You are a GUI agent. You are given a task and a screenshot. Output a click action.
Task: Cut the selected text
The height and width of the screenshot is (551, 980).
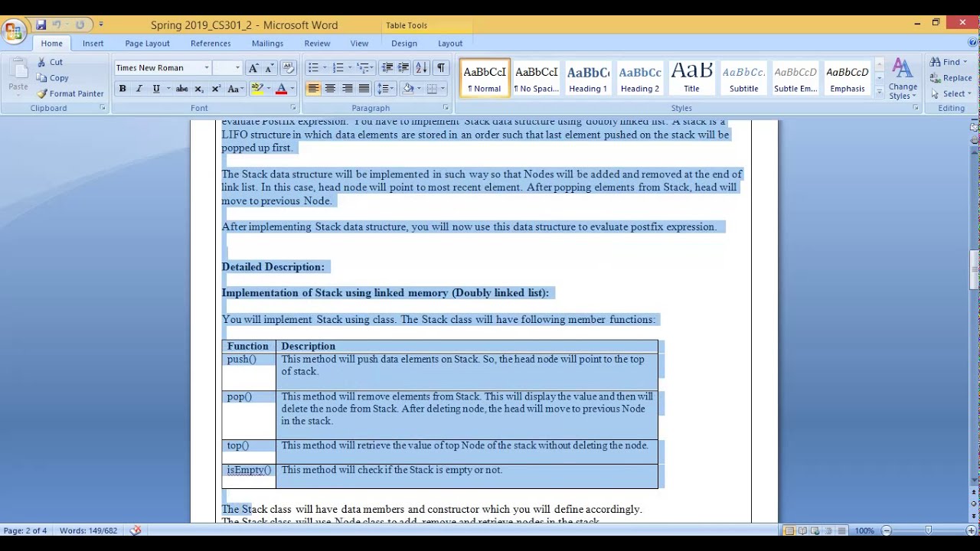point(50,62)
